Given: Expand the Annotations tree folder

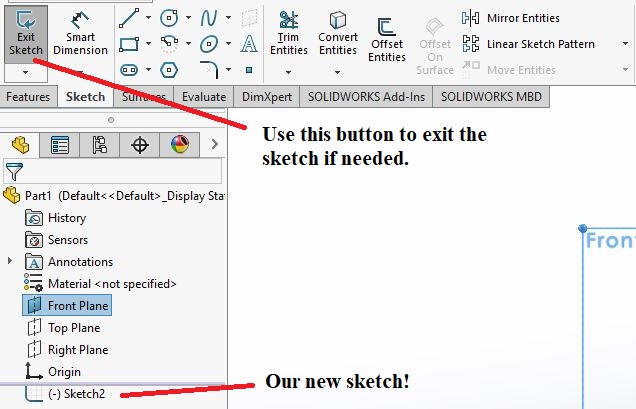Looking at the screenshot, I should click(x=10, y=262).
